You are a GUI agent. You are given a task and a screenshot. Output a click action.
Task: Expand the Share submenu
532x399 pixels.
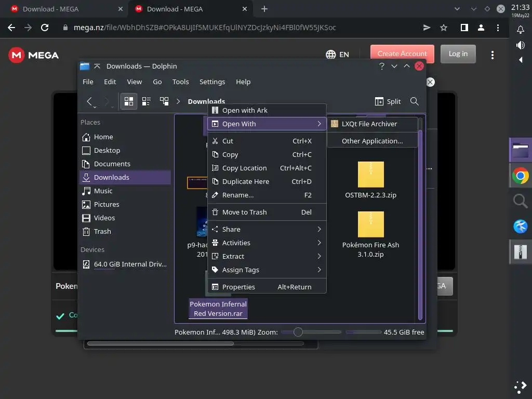tap(267, 229)
